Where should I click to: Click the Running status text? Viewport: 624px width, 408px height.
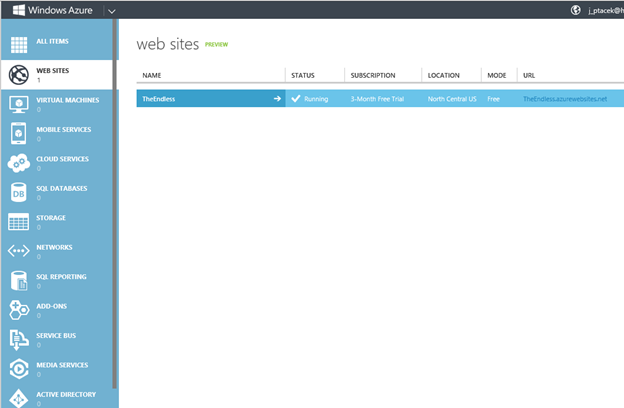[x=316, y=99]
